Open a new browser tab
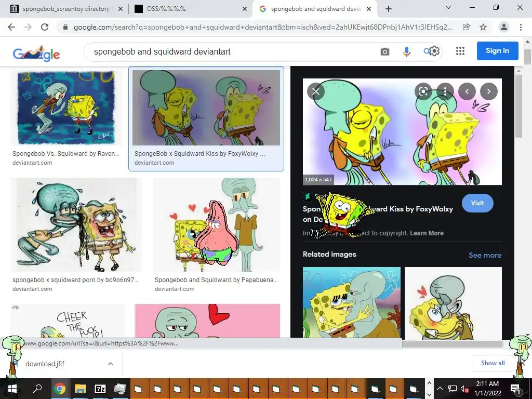This screenshot has height=399, width=532. [x=389, y=9]
